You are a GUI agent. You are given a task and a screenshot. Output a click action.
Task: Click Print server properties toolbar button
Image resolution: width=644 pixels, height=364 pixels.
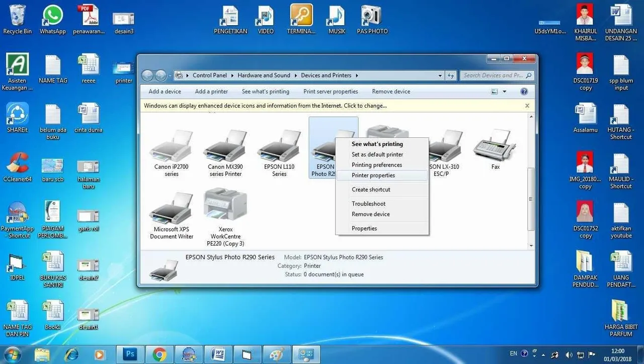[x=331, y=92]
